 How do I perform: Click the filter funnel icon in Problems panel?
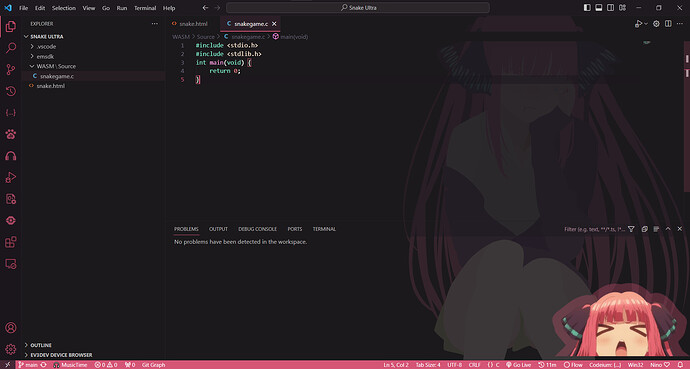point(631,229)
